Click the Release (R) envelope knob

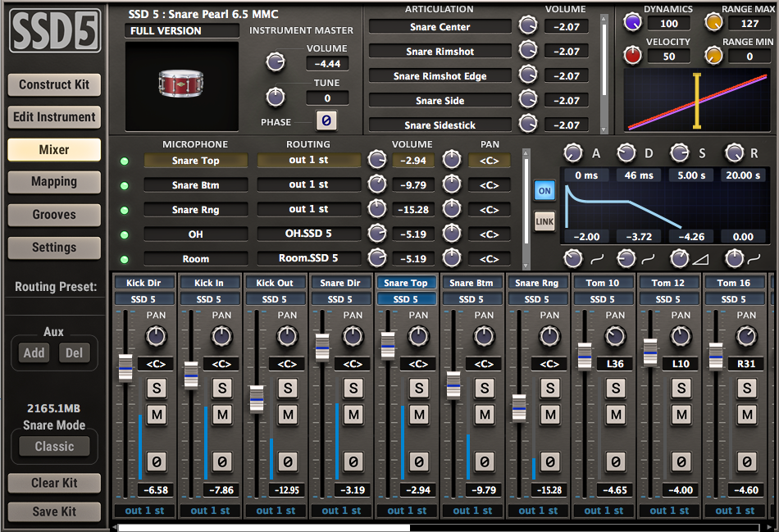point(734,153)
